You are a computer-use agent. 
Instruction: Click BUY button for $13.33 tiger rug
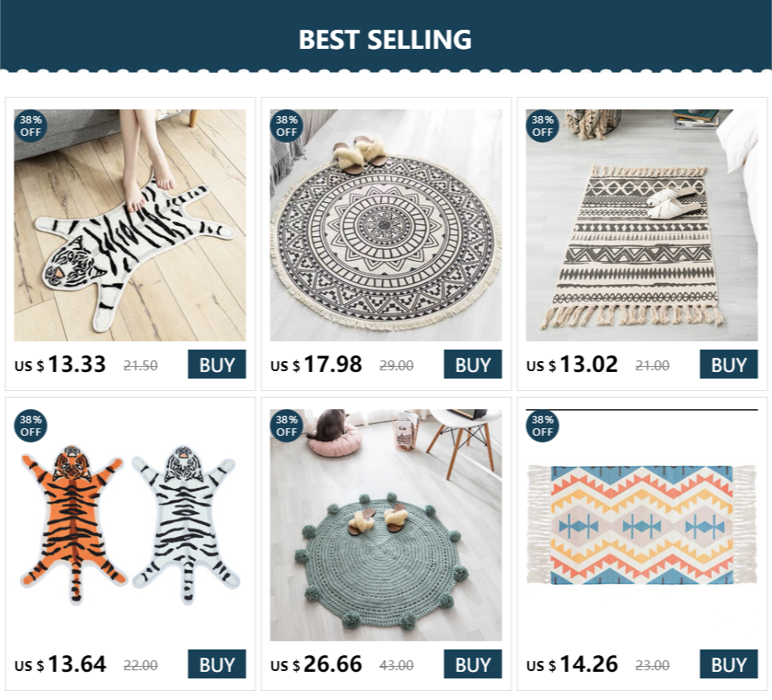tap(217, 364)
